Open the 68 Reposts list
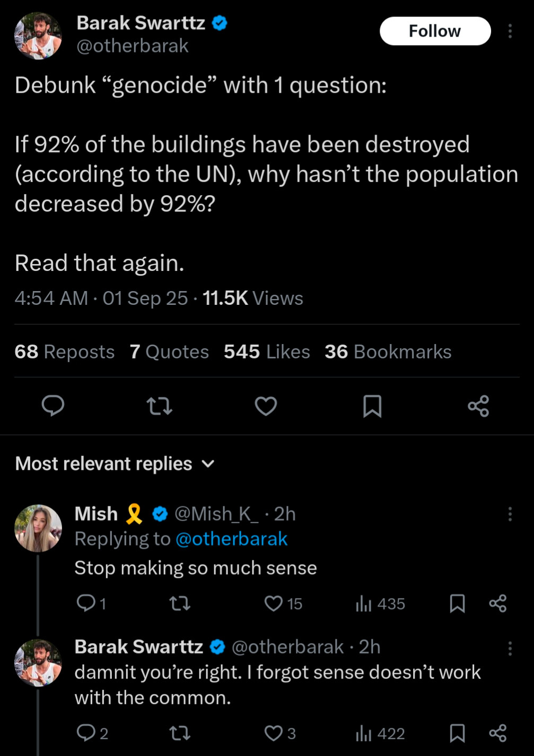The width and height of the screenshot is (534, 756). tap(65, 352)
